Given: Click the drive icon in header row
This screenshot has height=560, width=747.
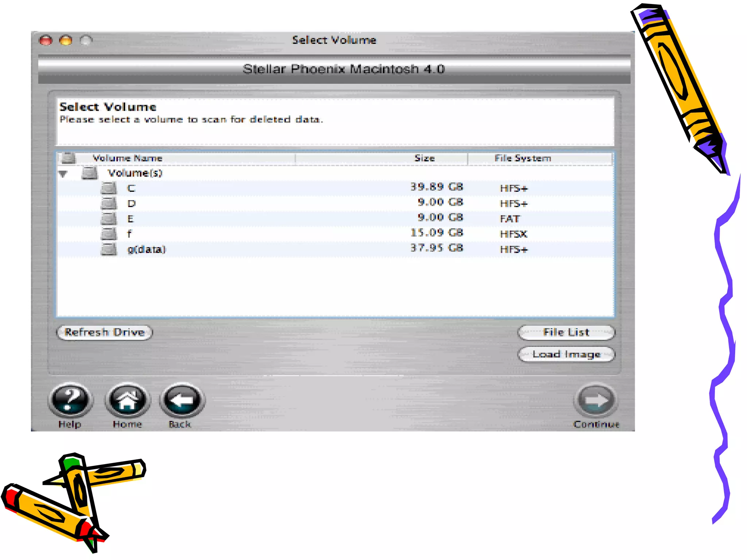Looking at the screenshot, I should point(68,158).
